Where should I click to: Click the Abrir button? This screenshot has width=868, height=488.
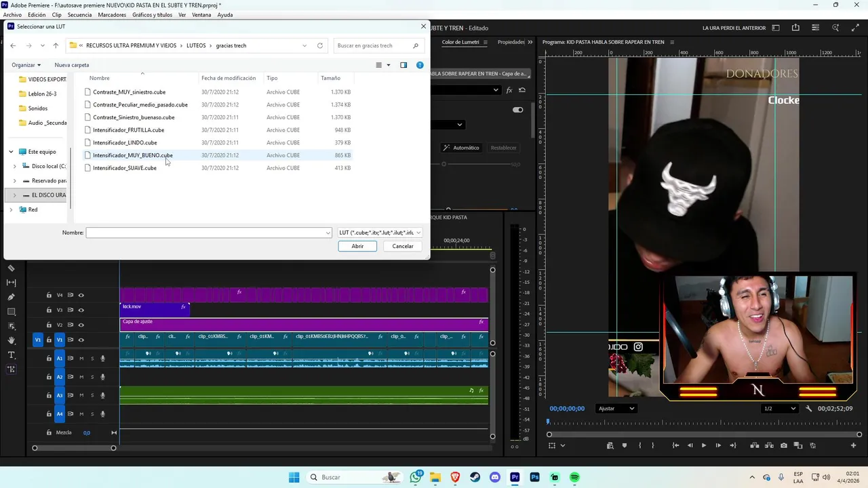(357, 246)
